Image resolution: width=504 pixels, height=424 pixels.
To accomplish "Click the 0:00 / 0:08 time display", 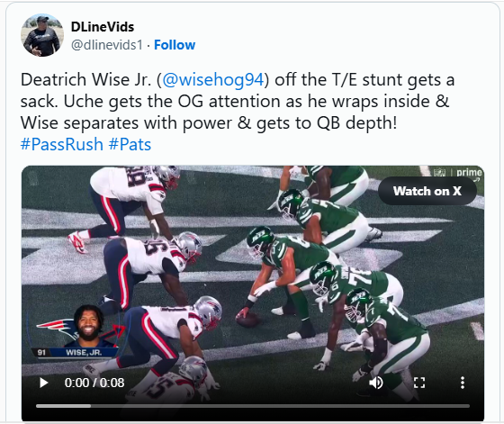I will click(x=94, y=383).
